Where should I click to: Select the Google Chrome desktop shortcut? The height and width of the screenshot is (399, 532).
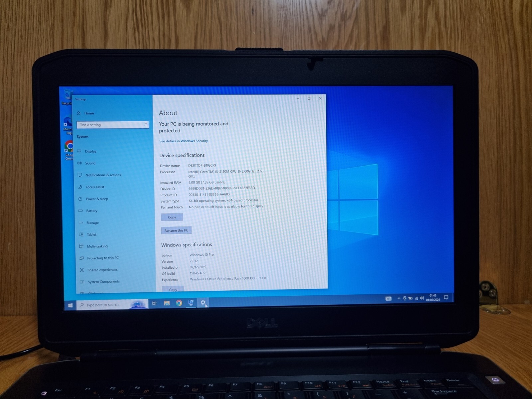click(x=69, y=151)
